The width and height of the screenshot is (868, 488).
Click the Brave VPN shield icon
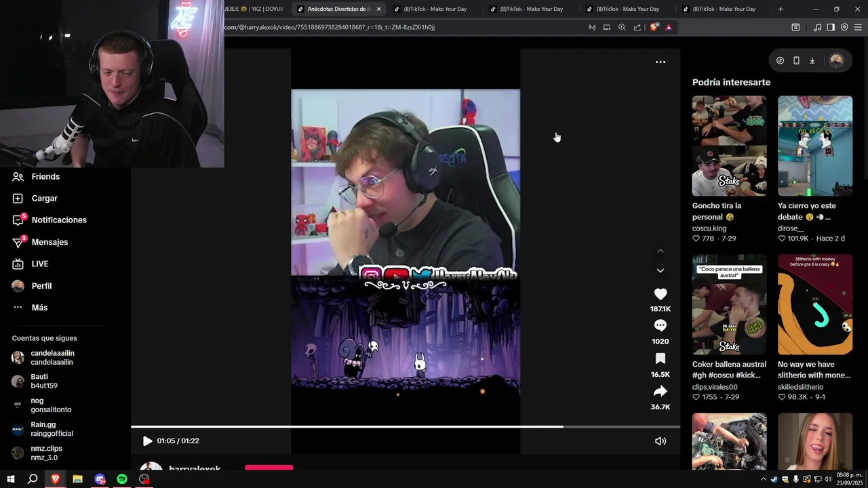click(844, 27)
